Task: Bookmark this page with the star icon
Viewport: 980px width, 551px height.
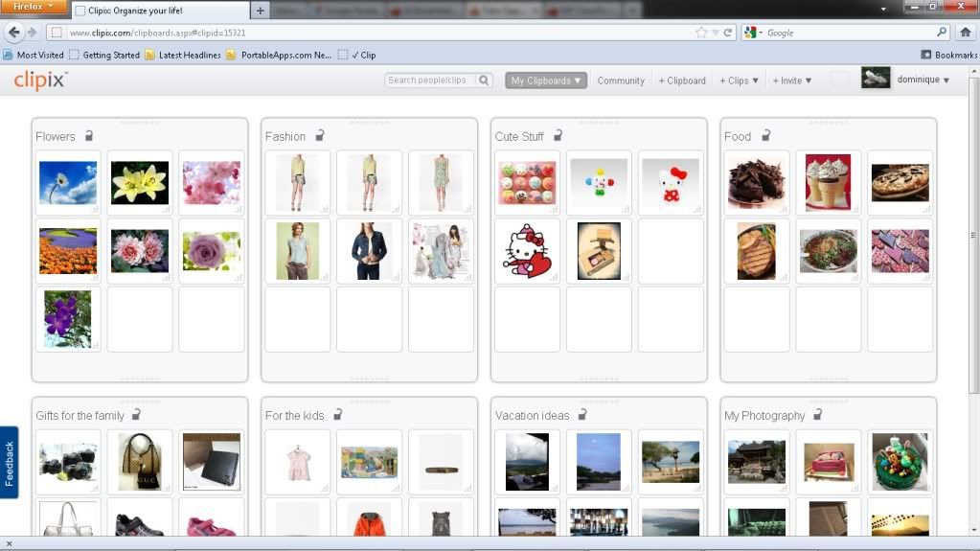Action: [x=702, y=33]
